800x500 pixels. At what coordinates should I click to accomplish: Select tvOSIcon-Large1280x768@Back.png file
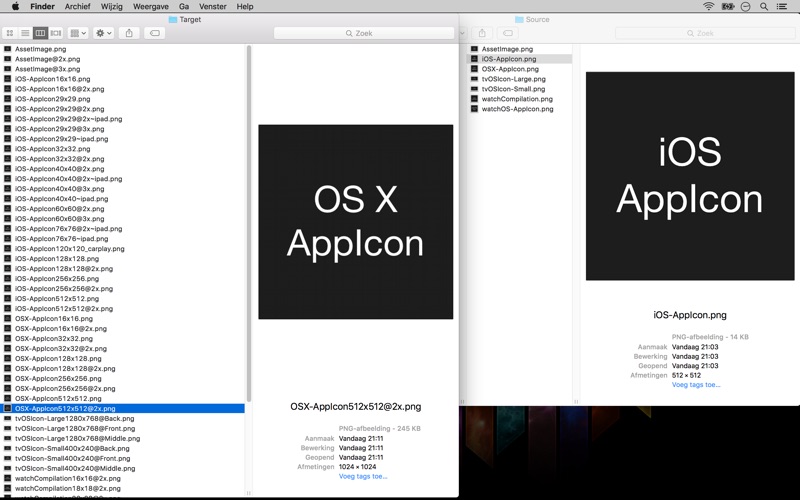(123, 418)
